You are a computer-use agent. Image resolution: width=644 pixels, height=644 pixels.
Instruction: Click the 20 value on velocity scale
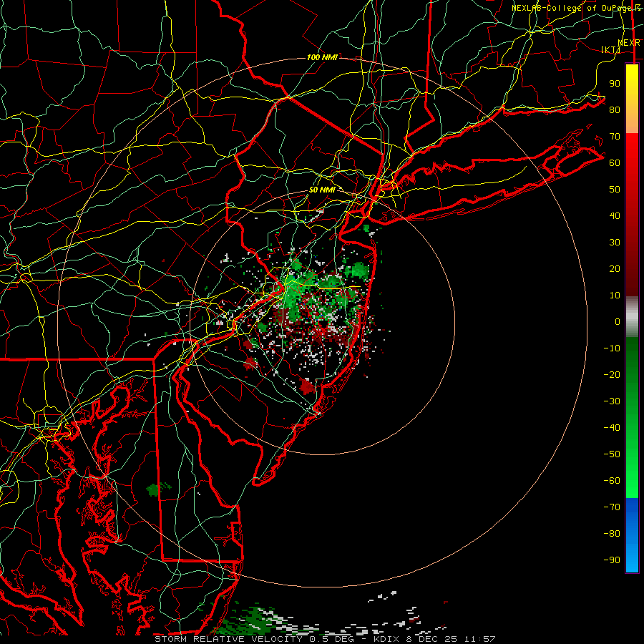point(615,268)
